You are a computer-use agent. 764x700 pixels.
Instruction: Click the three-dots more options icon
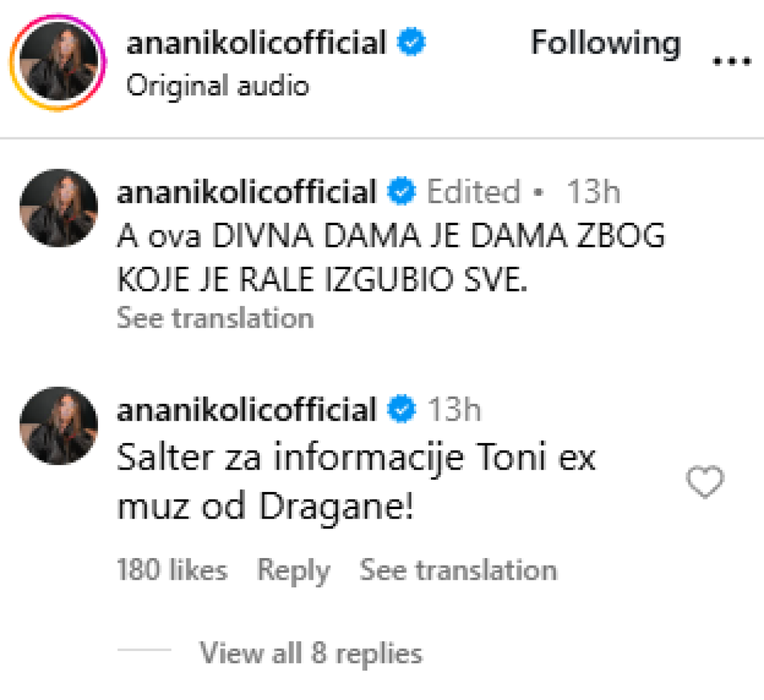[731, 62]
